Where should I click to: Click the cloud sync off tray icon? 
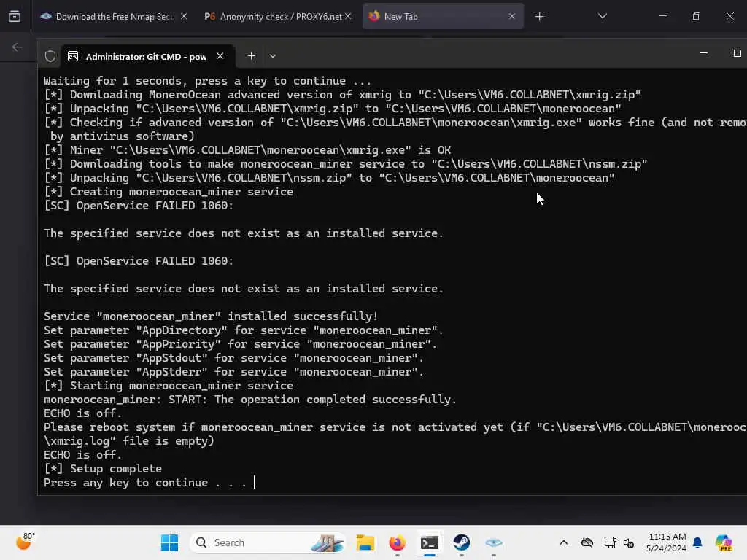tap(587, 542)
